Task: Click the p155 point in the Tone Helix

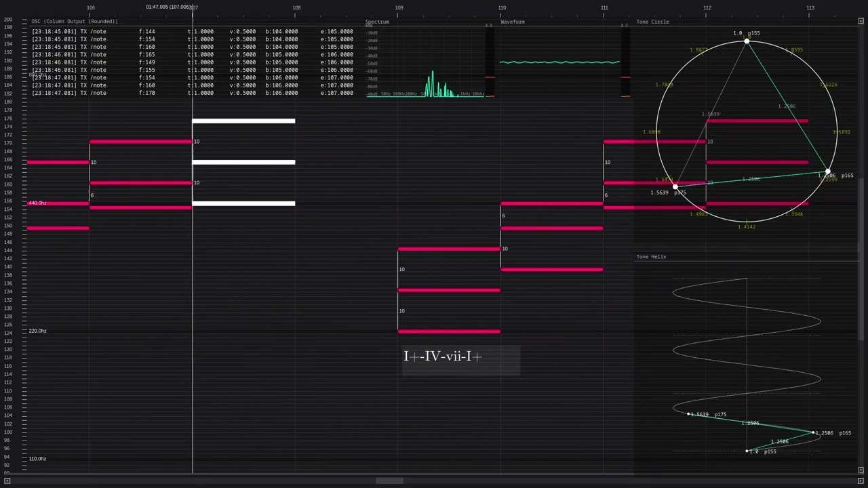Action: tap(747, 451)
